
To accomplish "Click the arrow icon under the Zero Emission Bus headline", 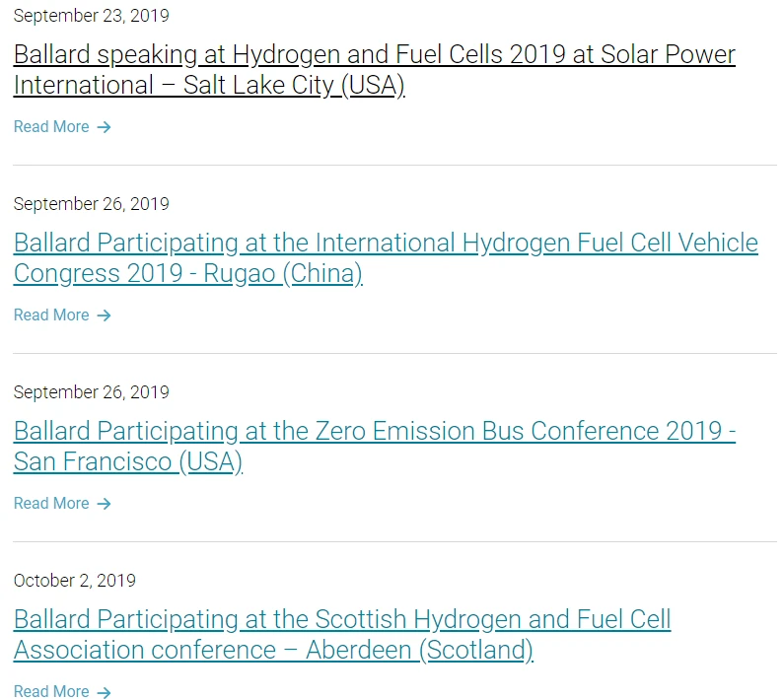I will point(104,504).
